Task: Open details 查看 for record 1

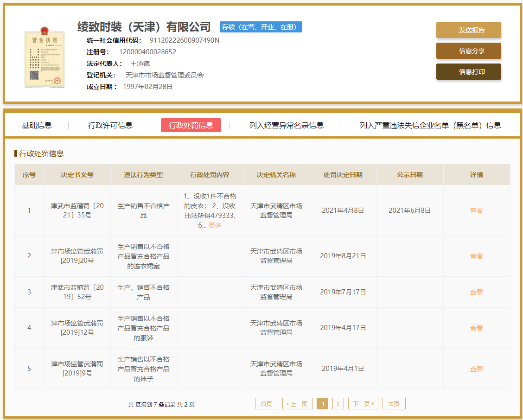Action: tap(476, 210)
